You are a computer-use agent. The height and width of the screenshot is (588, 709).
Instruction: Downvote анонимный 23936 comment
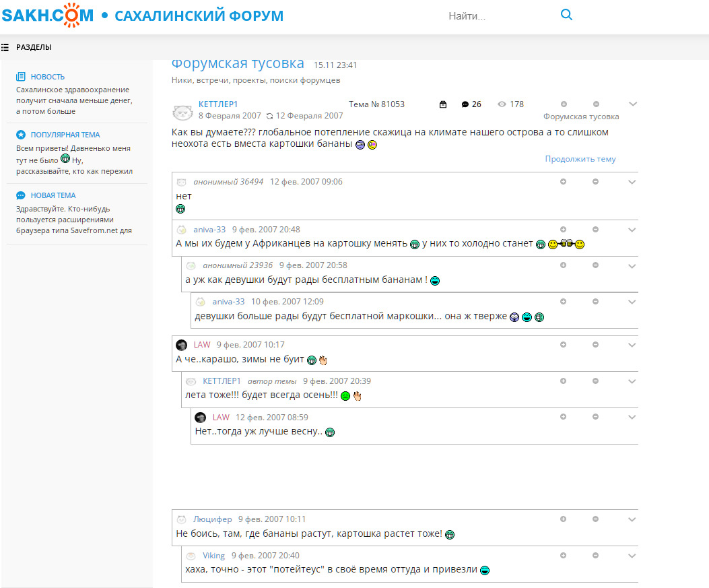click(x=595, y=265)
